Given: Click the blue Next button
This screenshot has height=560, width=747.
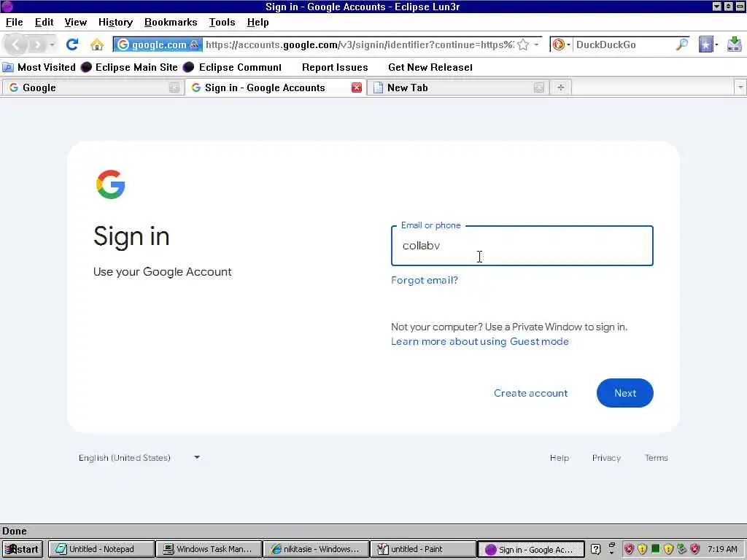Looking at the screenshot, I should [x=625, y=393].
